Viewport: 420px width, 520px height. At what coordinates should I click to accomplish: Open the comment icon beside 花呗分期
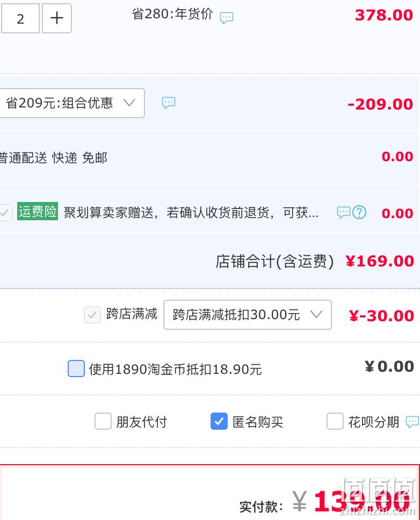click(x=412, y=422)
